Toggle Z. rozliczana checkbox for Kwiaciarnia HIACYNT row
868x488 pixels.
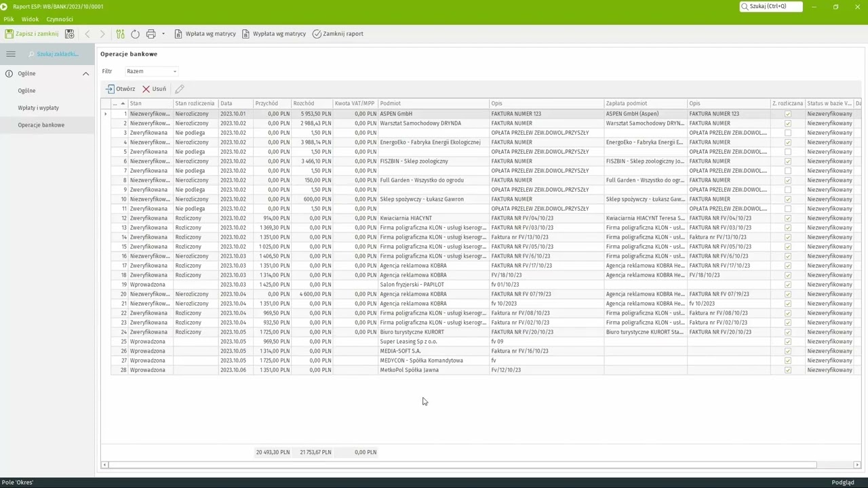coord(787,218)
